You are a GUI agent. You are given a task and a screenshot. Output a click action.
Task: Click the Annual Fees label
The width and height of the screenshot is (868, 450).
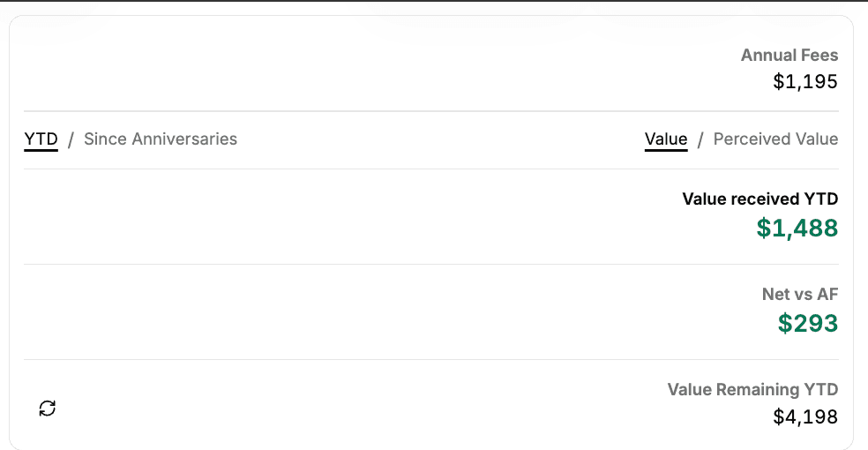tap(789, 55)
